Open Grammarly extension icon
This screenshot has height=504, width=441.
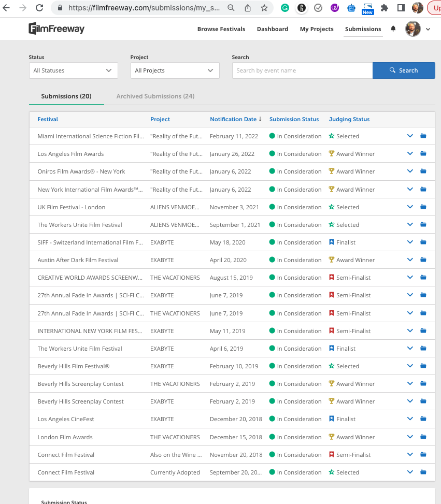coord(284,8)
